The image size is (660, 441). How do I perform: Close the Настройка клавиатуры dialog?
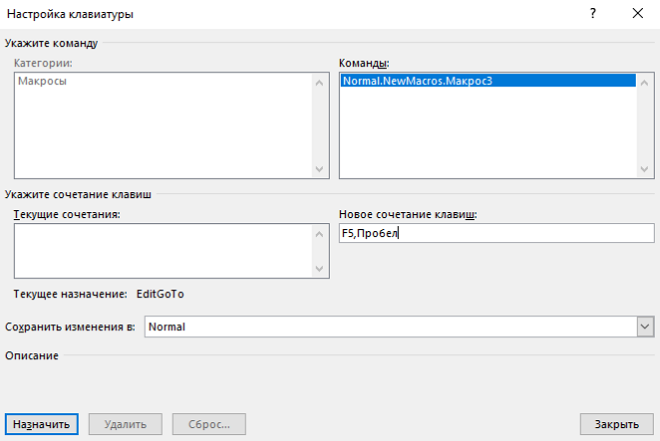coord(638,13)
